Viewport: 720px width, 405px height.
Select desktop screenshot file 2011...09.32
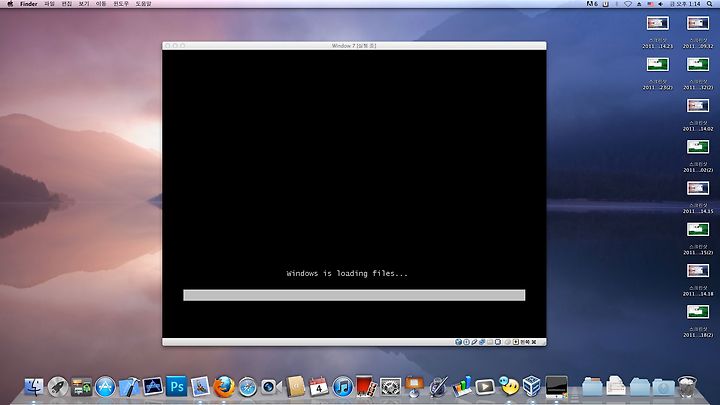[698, 31]
